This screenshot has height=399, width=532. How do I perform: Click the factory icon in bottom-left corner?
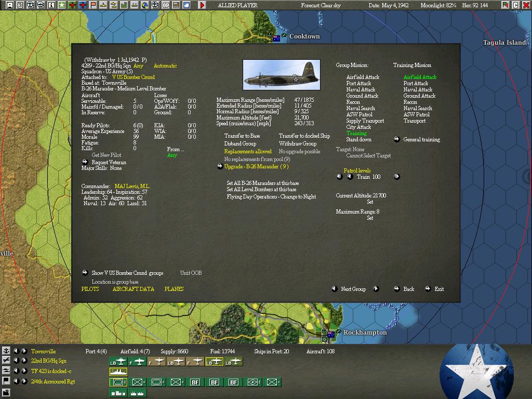[x=6, y=394]
